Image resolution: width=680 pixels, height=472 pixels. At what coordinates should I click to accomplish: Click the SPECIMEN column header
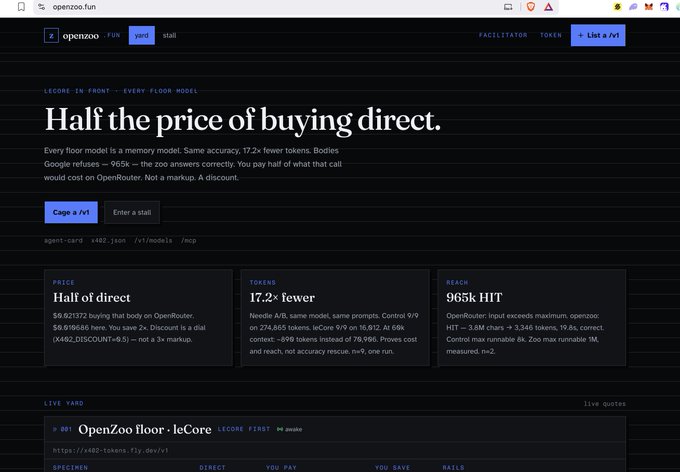click(x=70, y=468)
